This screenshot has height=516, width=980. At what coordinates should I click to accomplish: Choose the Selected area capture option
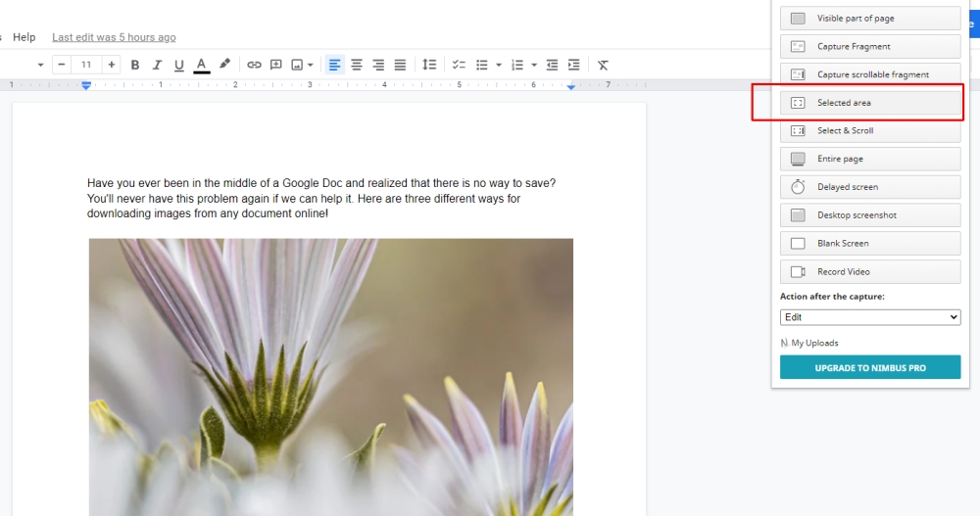click(870, 103)
